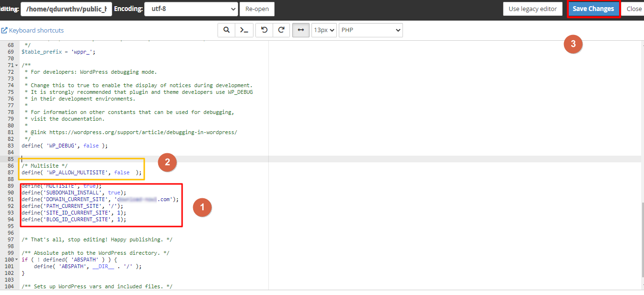Save changes to the file
This screenshot has width=644, height=295.
(593, 9)
